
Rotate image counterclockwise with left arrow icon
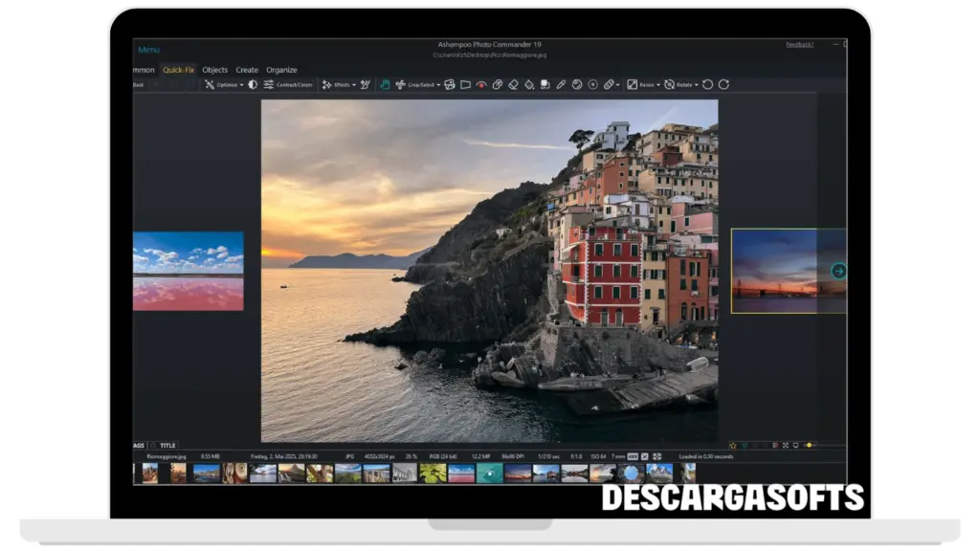tap(707, 84)
